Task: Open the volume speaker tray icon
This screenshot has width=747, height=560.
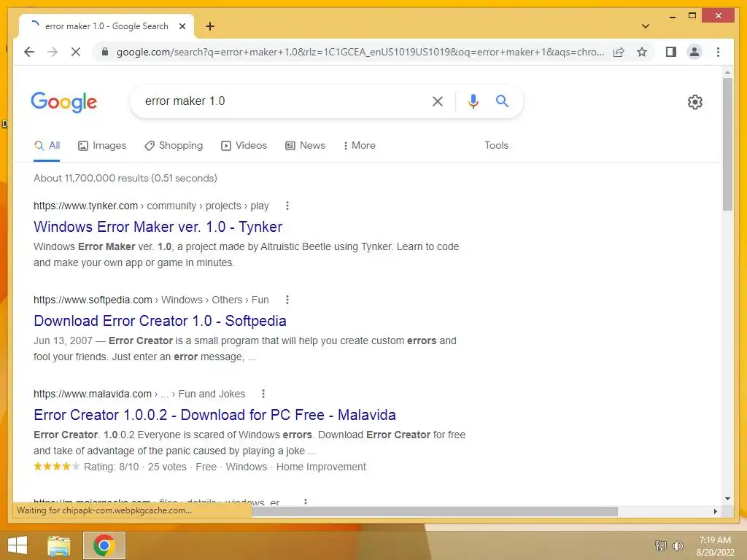Action: coord(678,545)
